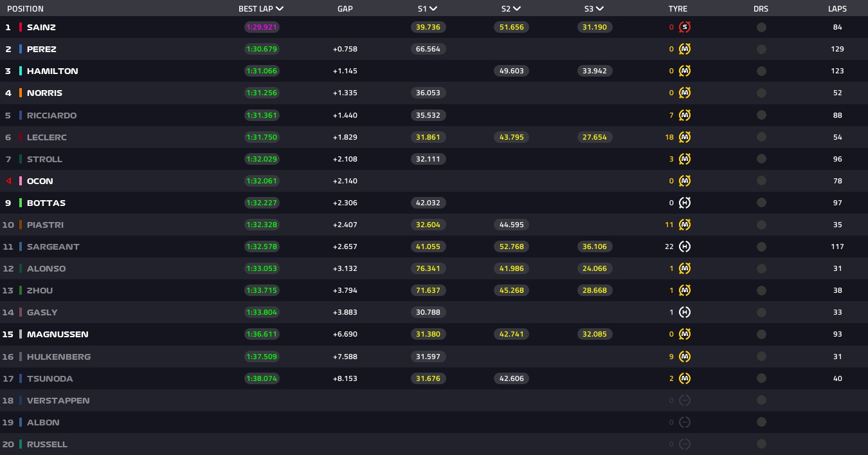Click the red arrow marker beside Ocon
Screen dimensions: 868x455
8,181
